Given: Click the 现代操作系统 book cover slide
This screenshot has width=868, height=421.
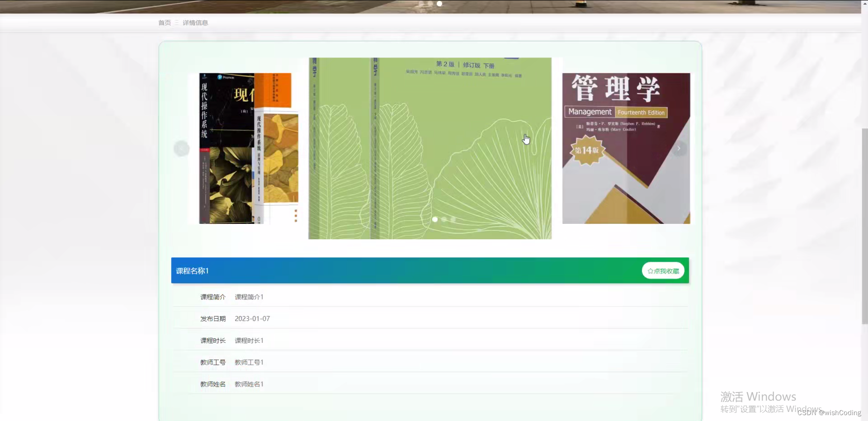Looking at the screenshot, I should [x=244, y=148].
